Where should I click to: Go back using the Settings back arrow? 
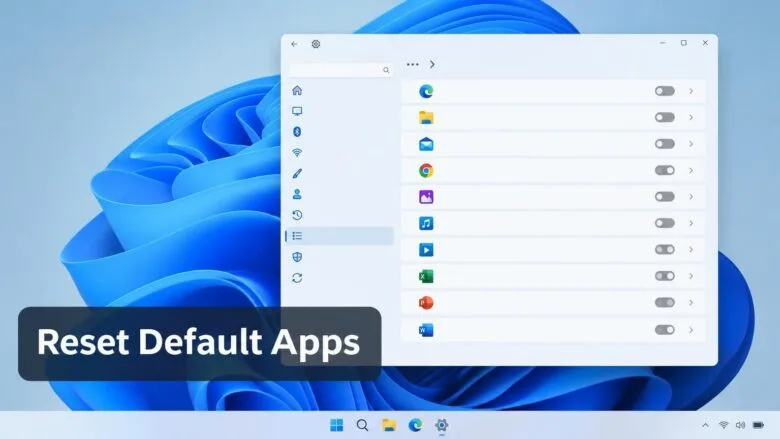[x=294, y=44]
